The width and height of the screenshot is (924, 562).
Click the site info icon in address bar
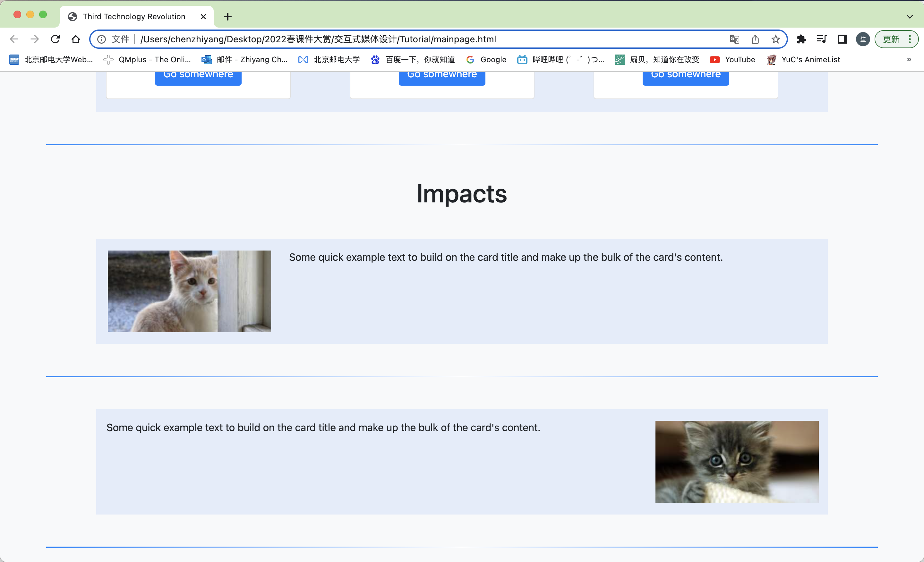pyautogui.click(x=101, y=39)
